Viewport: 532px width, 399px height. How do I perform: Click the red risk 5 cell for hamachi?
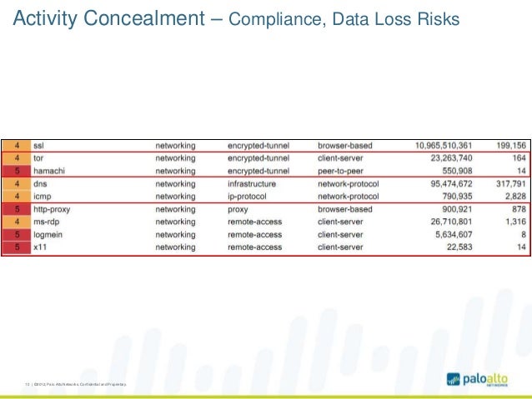(17, 171)
